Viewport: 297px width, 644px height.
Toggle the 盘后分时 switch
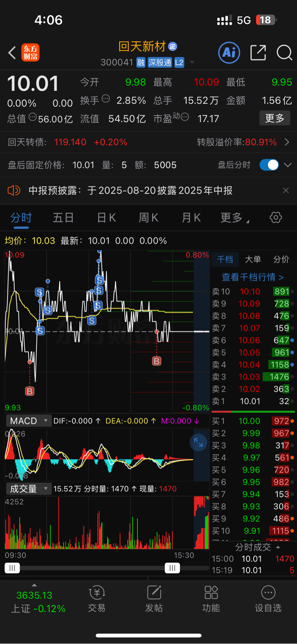[269, 165]
